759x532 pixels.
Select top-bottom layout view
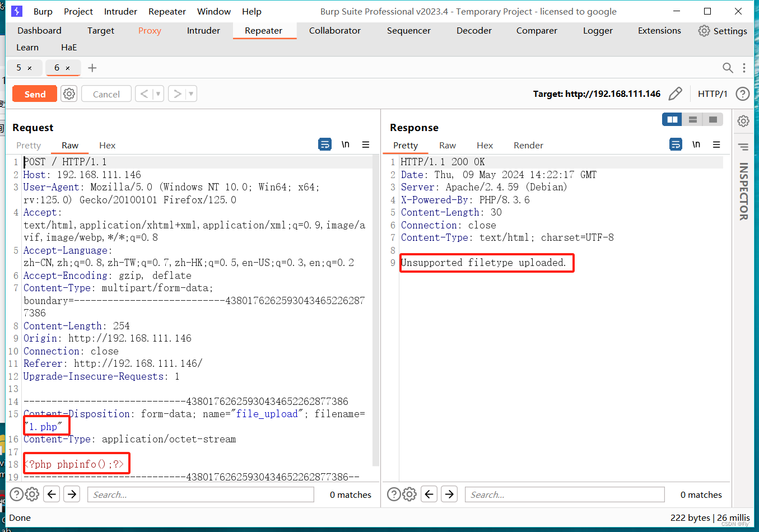pos(693,119)
